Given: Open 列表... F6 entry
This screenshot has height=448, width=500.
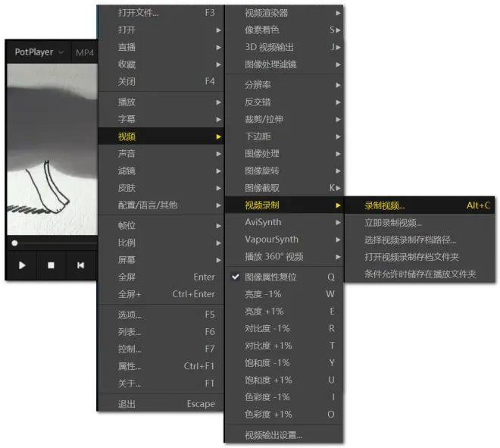Looking at the screenshot, I should pos(161,332).
